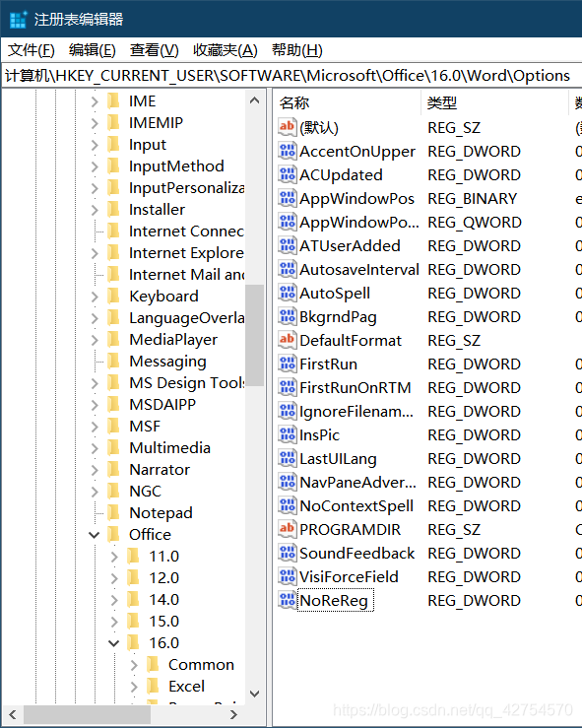Select the Installer key in the tree
The image size is (582, 728).
157,210
